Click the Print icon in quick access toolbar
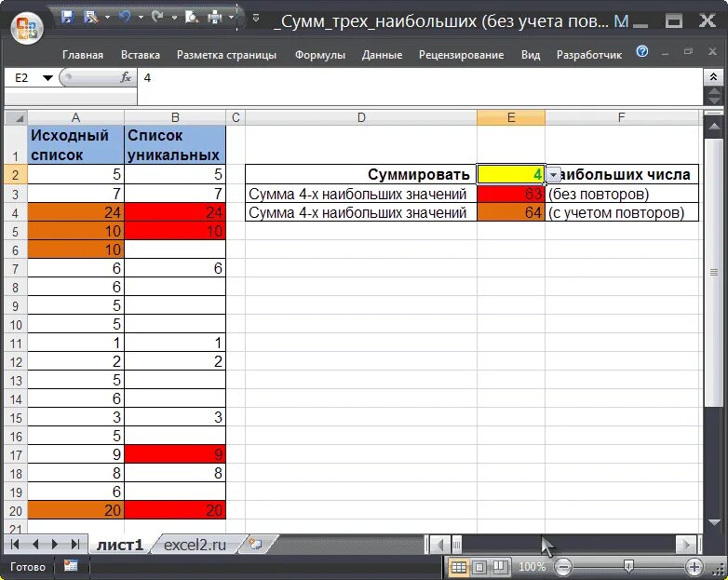The width and height of the screenshot is (728, 580). (215, 18)
